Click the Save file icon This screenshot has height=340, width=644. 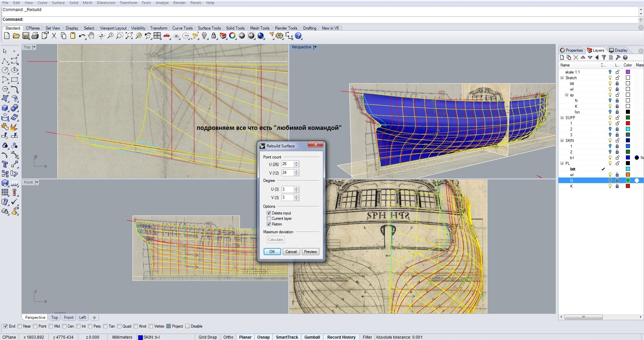(x=25, y=36)
